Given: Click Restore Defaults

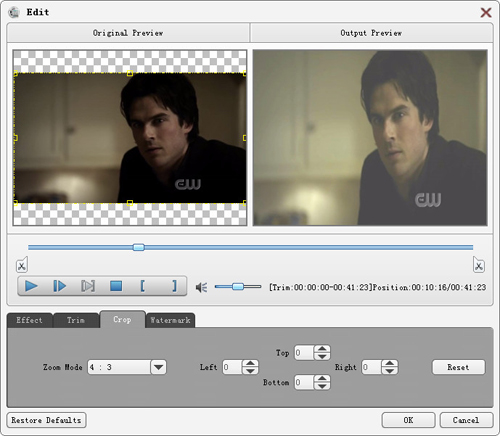Looking at the screenshot, I should click(x=46, y=420).
